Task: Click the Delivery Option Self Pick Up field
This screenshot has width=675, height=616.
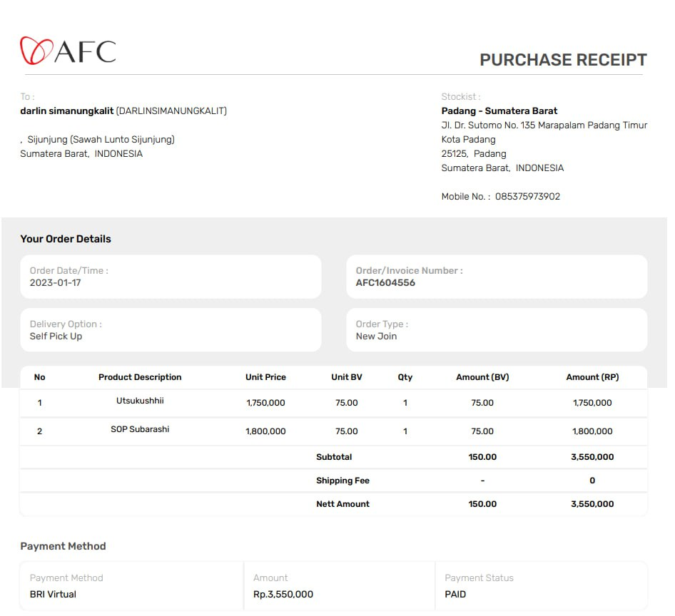Action: point(56,336)
